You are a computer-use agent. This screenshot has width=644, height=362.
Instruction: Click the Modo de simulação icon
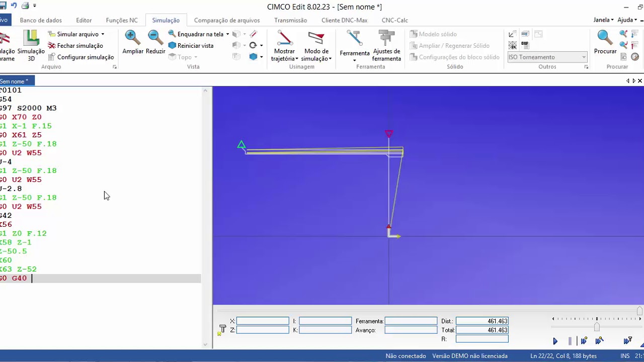click(x=316, y=38)
